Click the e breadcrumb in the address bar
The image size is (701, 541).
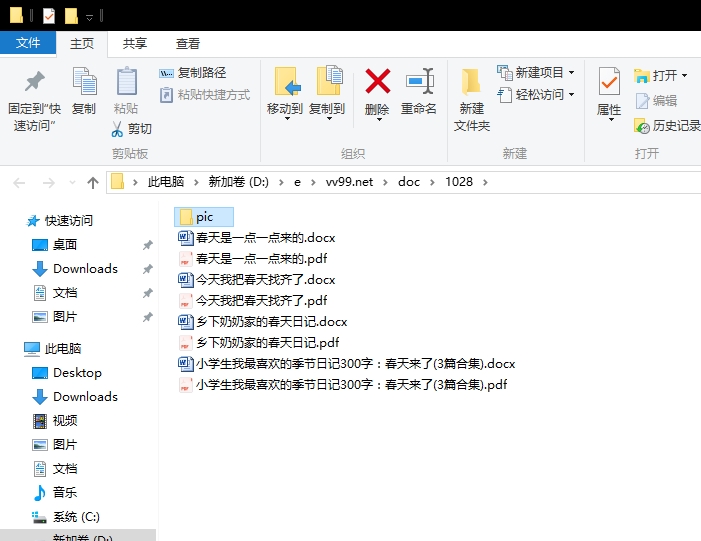(297, 182)
